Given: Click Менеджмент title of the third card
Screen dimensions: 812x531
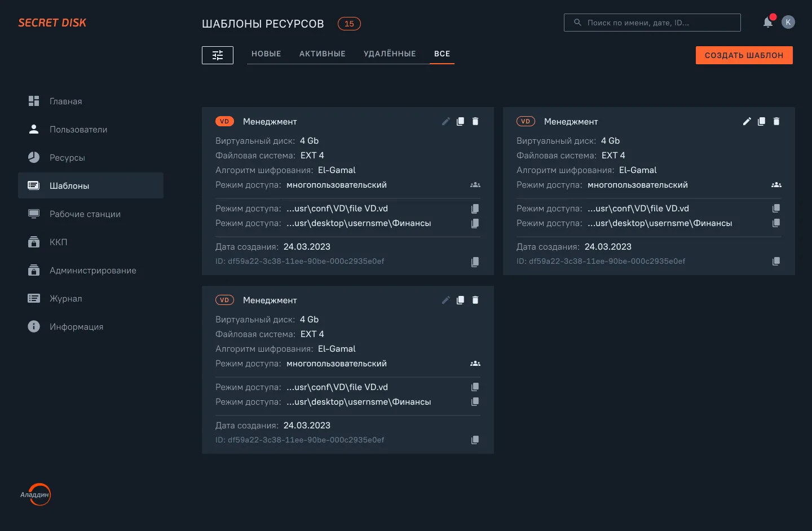Looking at the screenshot, I should (x=270, y=300).
